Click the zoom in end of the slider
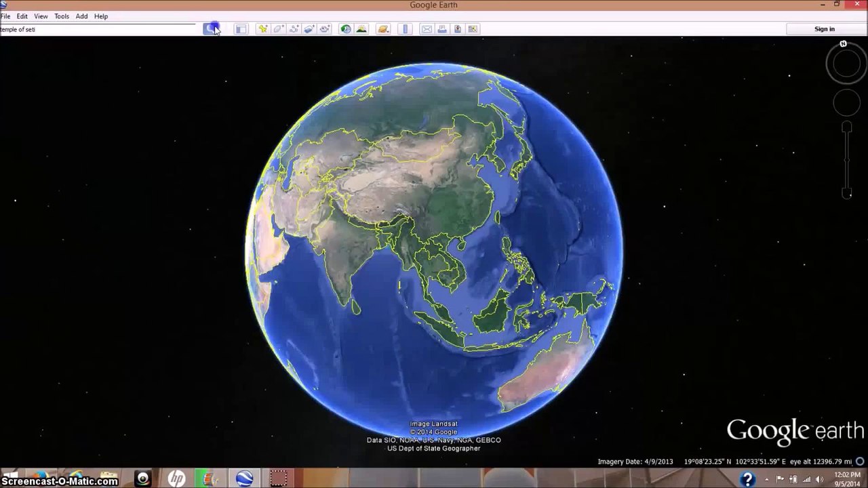Viewport: 868px width, 488px height. [847, 127]
